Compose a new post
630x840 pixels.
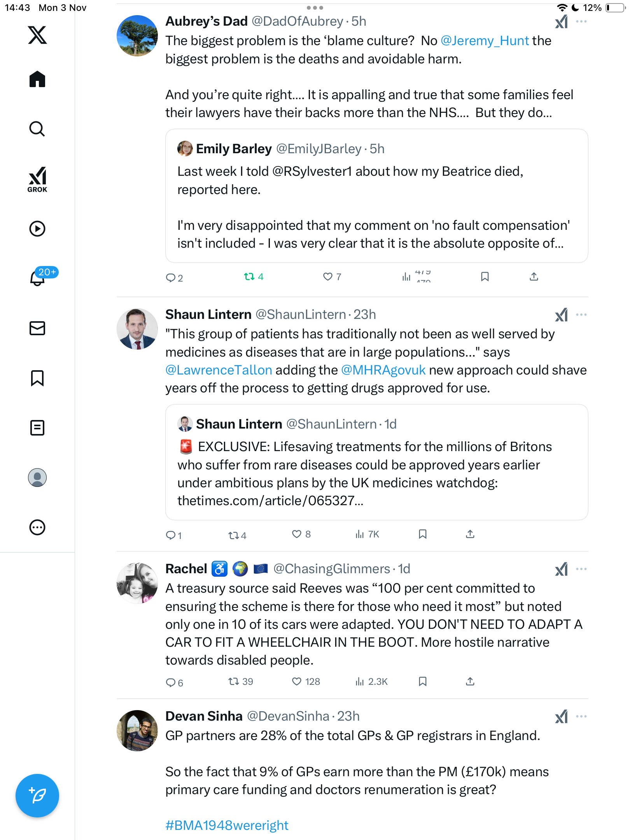pos(37,796)
